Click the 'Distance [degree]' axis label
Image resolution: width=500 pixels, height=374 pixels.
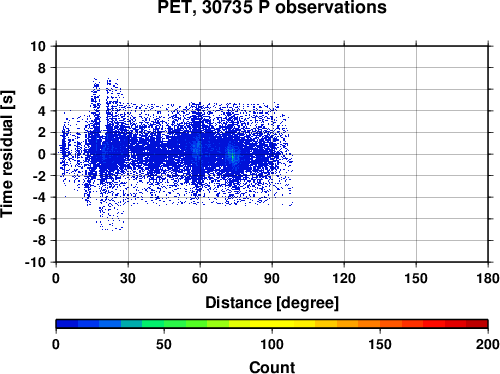[272, 303]
